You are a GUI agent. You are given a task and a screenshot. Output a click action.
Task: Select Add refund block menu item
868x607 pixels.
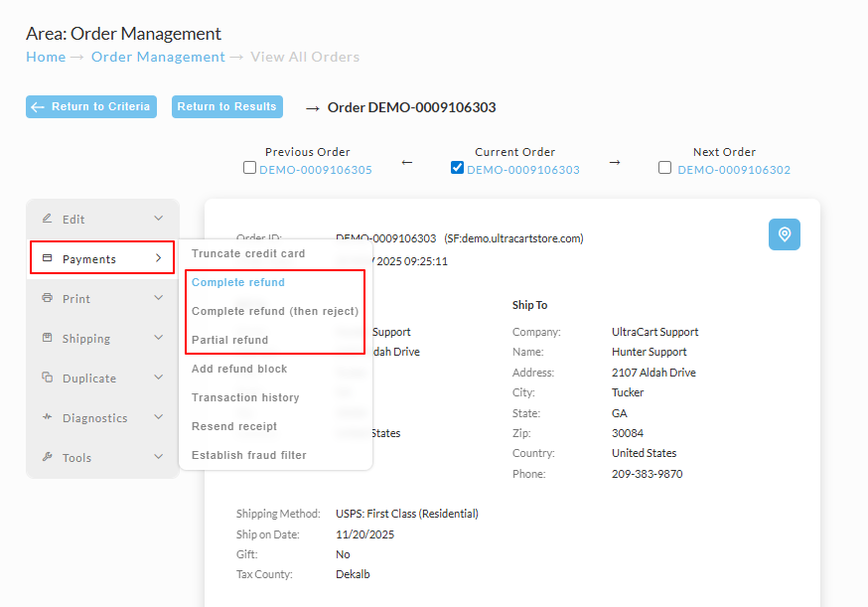point(239,369)
